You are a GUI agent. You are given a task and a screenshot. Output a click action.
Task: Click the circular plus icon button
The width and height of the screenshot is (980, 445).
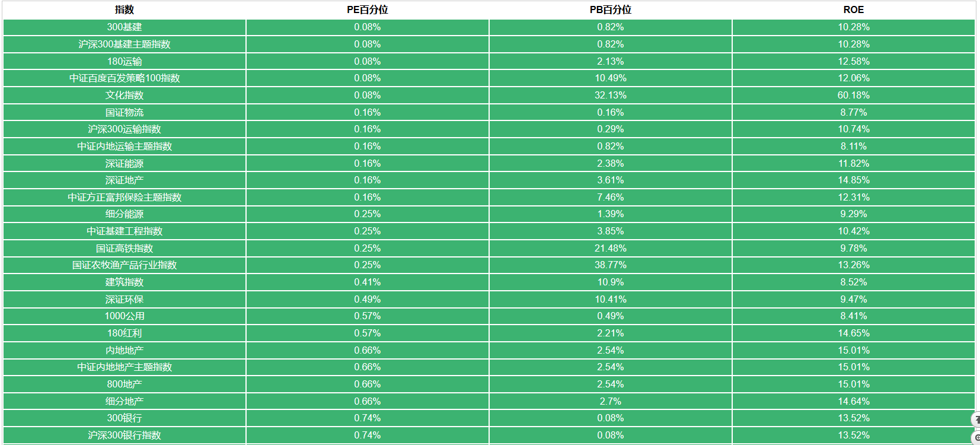pos(976,438)
